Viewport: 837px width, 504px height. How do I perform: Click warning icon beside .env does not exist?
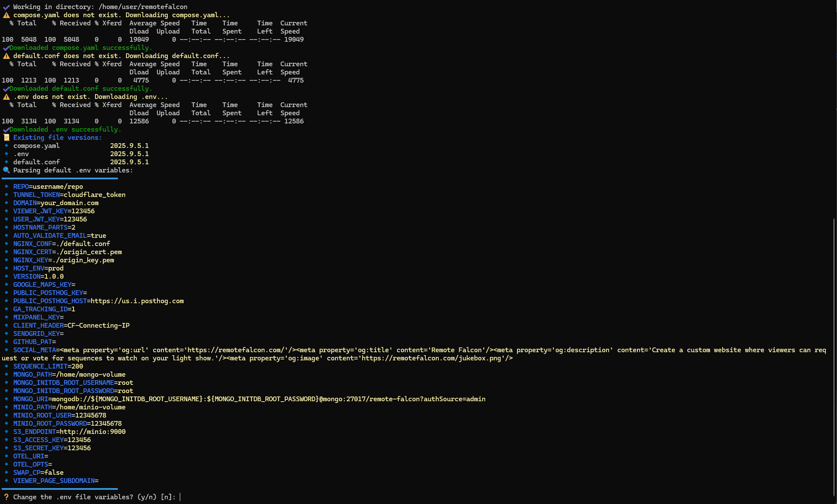tap(6, 97)
